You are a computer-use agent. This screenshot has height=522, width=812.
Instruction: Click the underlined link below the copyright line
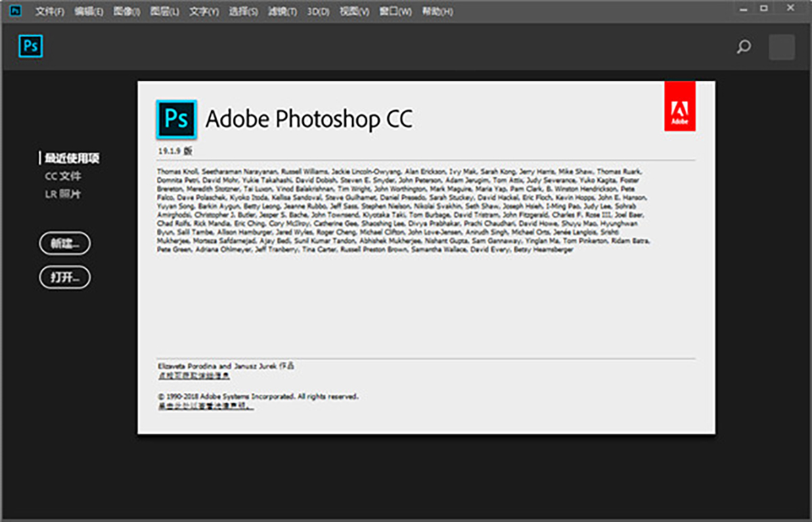(x=206, y=406)
